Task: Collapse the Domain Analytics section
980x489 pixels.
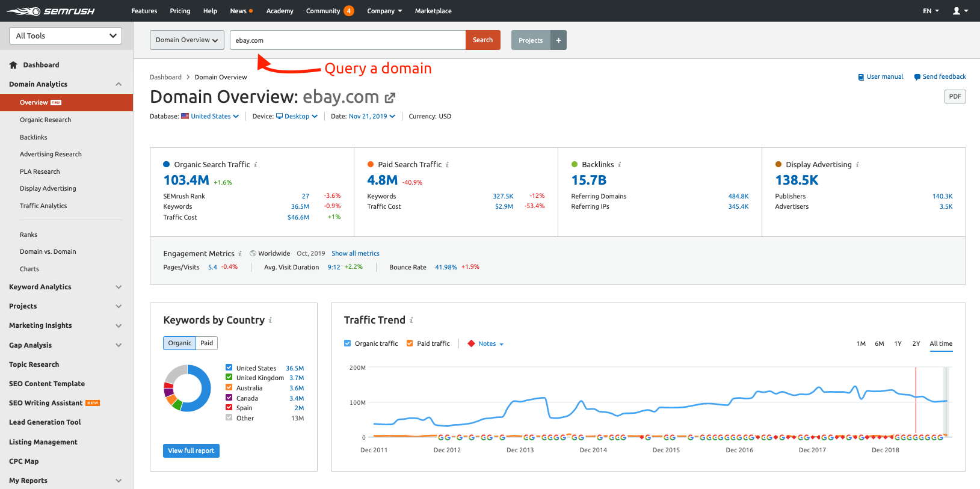Action: 119,84
